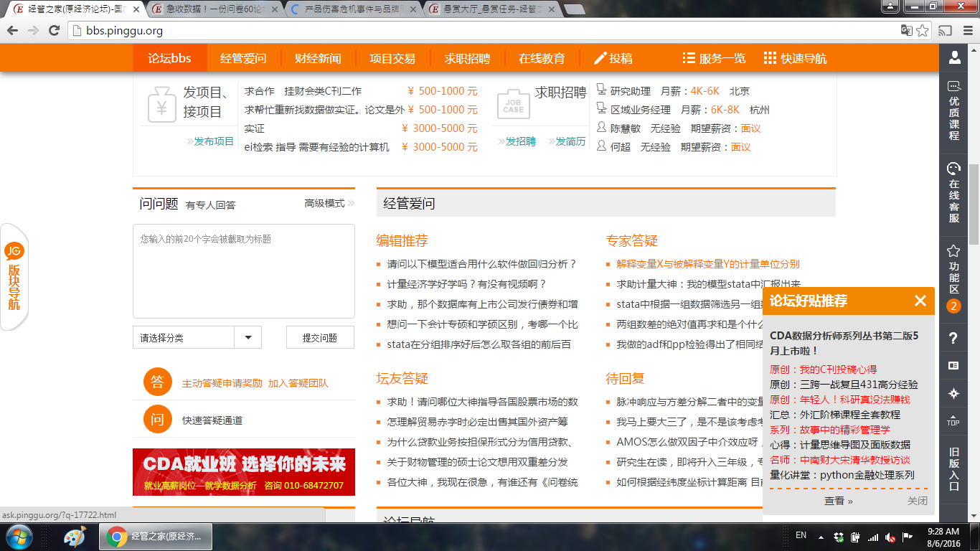
Task: Open 求职招聘 in the nav bar
Action: (x=467, y=59)
